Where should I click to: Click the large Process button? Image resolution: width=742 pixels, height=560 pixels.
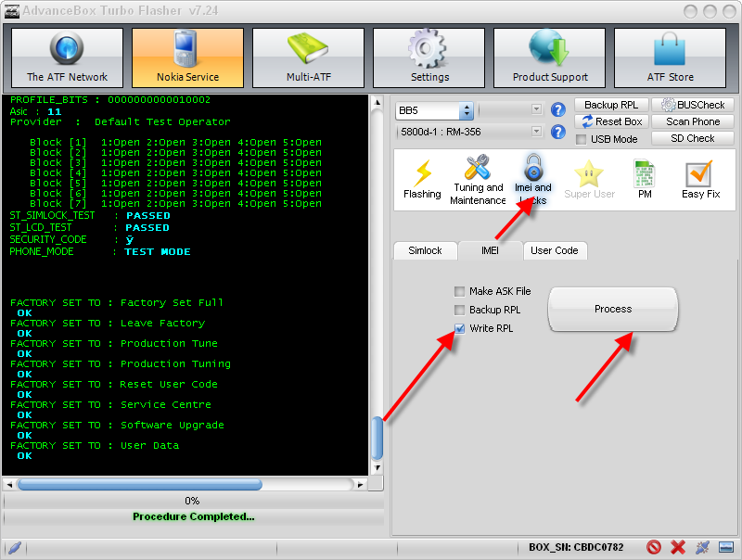[613, 309]
